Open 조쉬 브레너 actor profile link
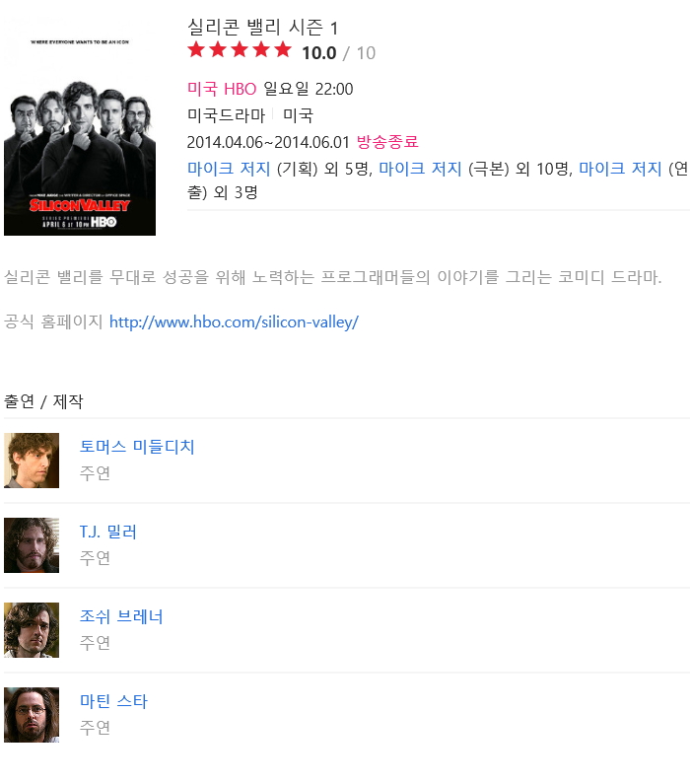 coord(121,616)
